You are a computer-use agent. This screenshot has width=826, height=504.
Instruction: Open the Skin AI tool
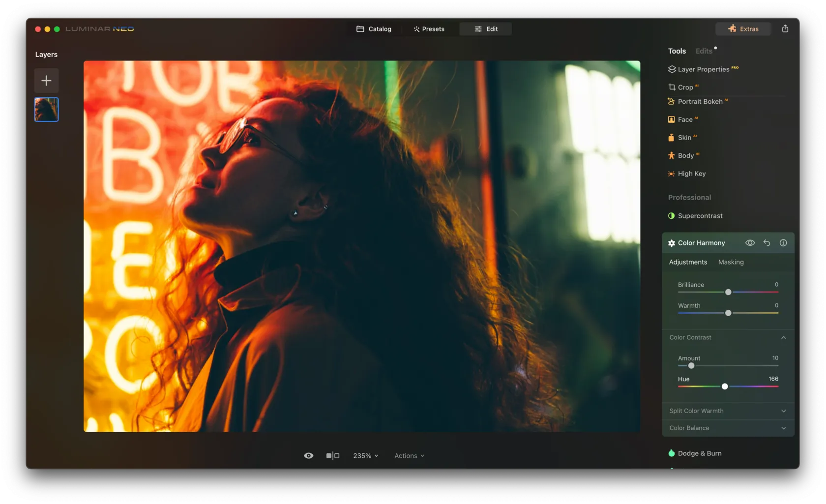tap(684, 138)
